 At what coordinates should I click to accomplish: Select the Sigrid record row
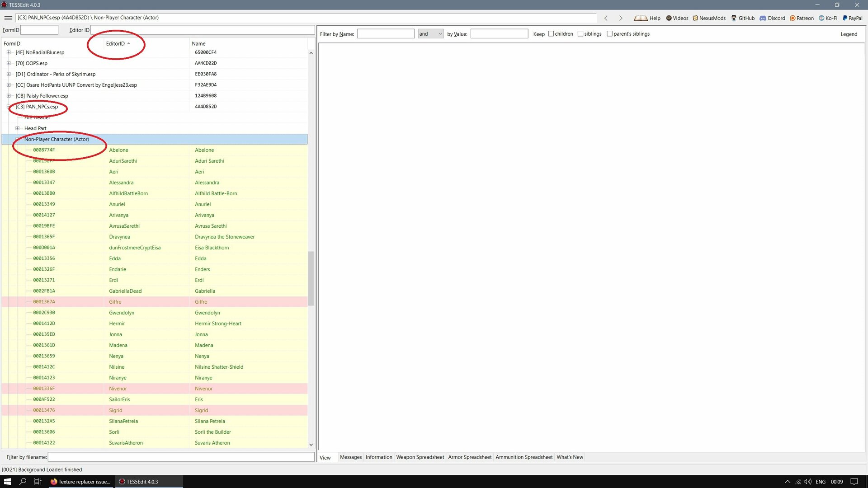pyautogui.click(x=154, y=410)
